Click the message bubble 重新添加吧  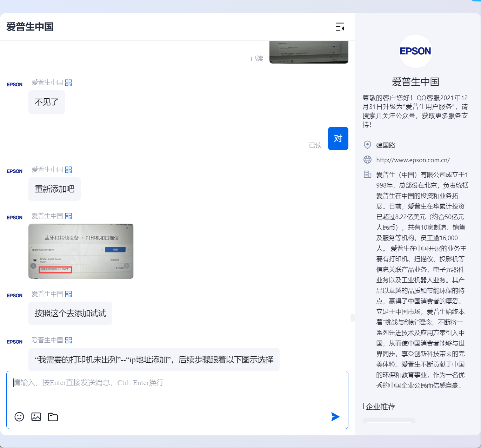click(54, 189)
